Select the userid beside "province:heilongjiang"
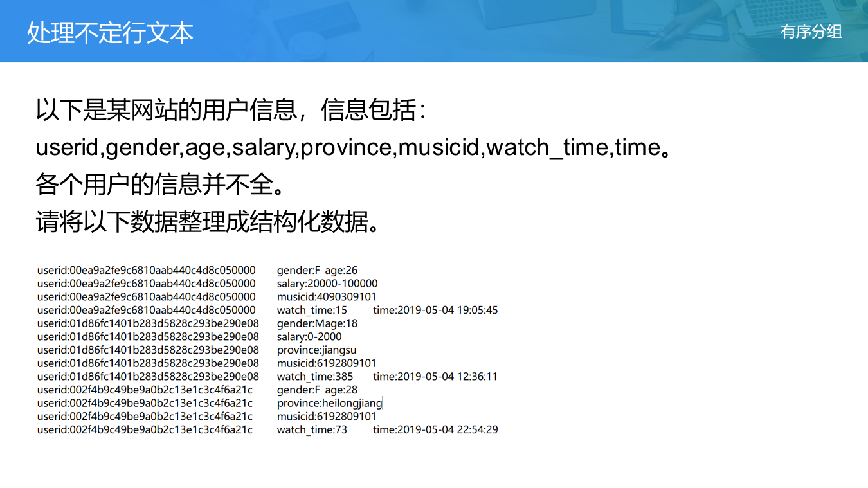 [145, 403]
